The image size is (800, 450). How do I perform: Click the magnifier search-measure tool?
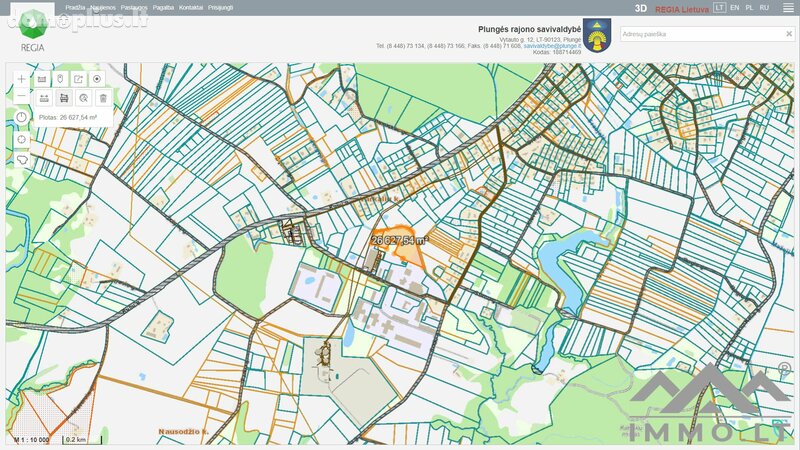84,98
